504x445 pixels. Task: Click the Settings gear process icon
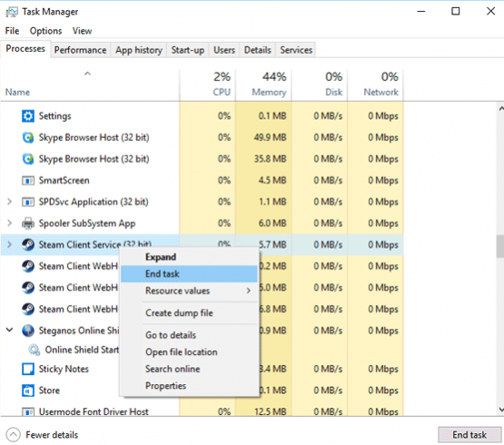(28, 116)
